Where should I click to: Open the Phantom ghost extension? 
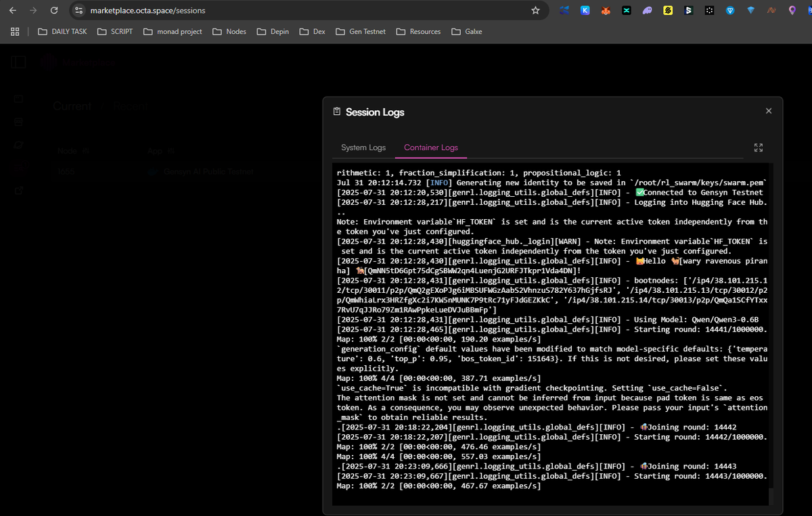pyautogui.click(x=648, y=10)
